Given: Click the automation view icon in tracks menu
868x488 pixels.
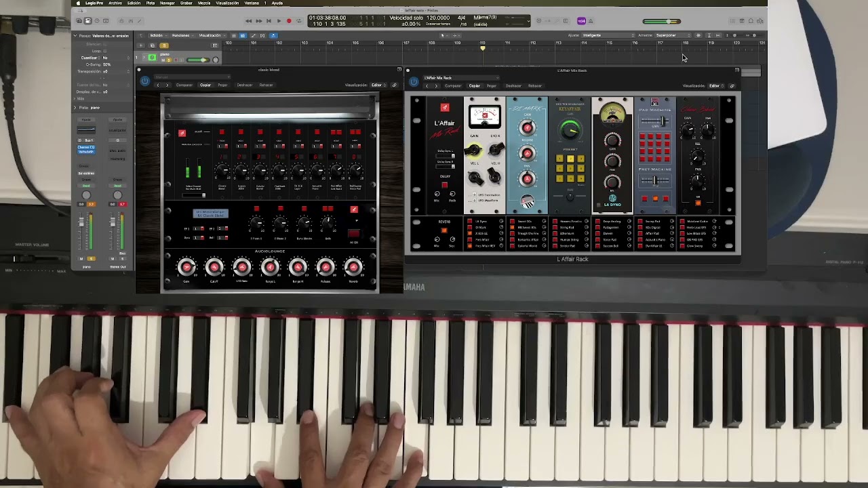Looking at the screenshot, I should point(253,35).
